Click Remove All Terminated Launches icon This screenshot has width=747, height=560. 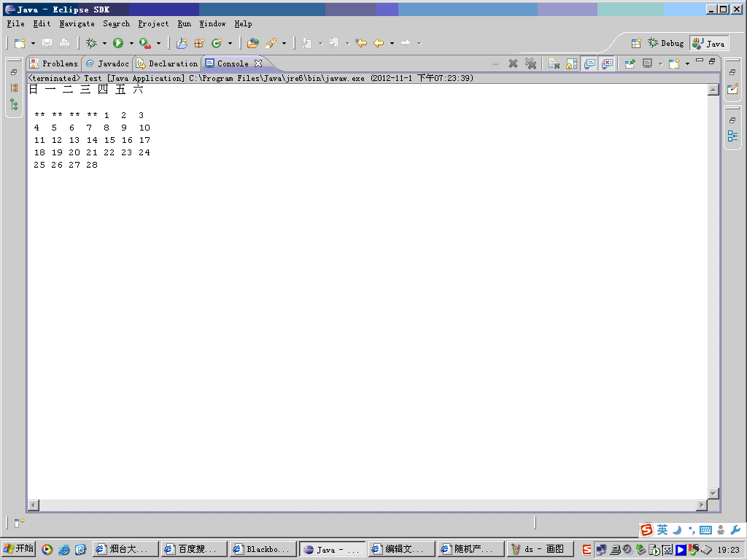click(x=530, y=63)
